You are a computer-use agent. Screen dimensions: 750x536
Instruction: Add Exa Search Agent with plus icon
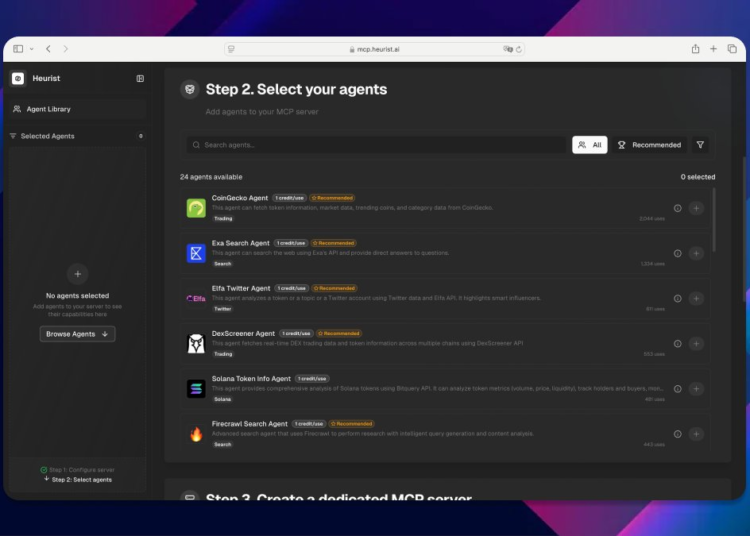[x=696, y=253]
